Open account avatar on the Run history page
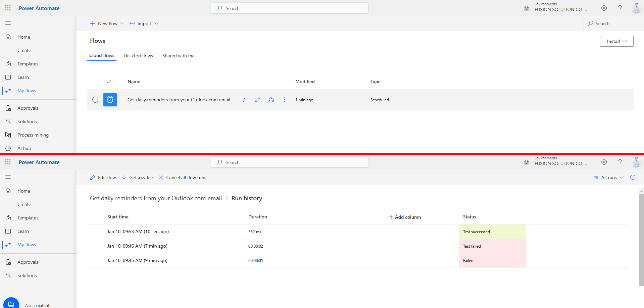The image size is (644, 308). (x=636, y=162)
